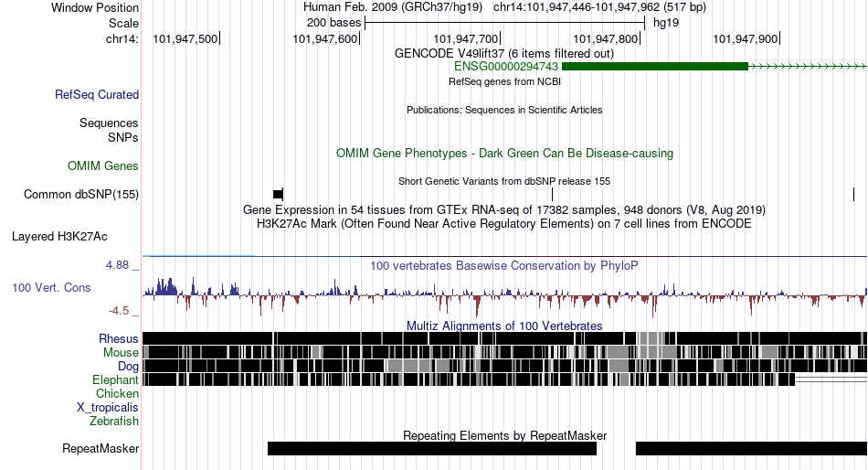Click the 101,947,700 ruler position
The height and width of the screenshot is (470, 868).
(466, 38)
